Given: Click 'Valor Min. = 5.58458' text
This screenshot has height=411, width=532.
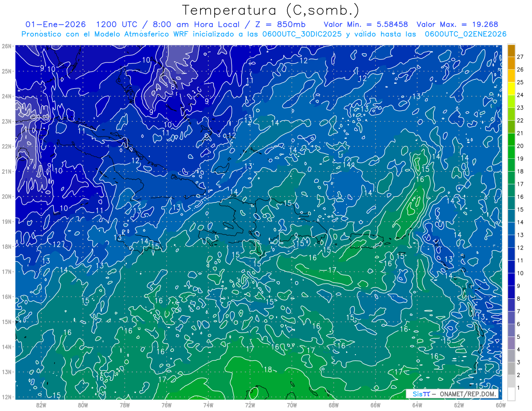Looking at the screenshot, I should pyautogui.click(x=366, y=24).
